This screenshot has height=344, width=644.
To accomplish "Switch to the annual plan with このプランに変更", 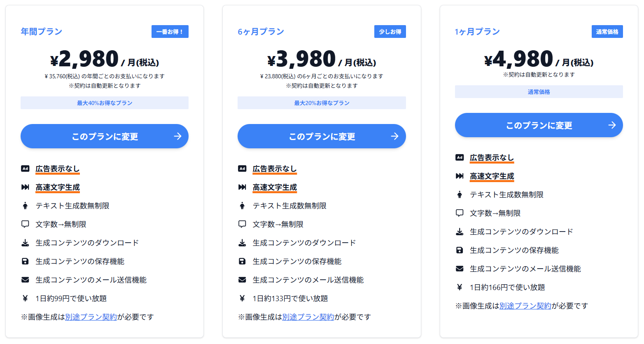I will tap(105, 136).
